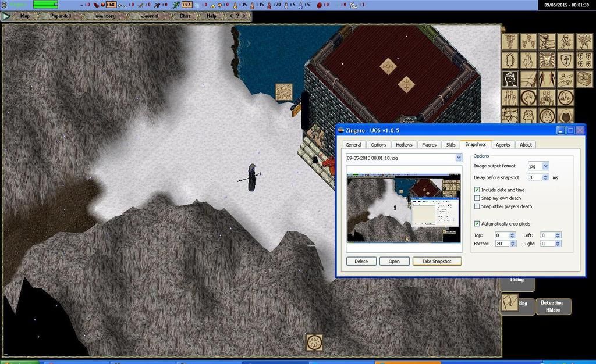Viewport: 596px width, 364px height.
Task: Click the Delay before snapshot spinner arrows
Action: point(547,177)
